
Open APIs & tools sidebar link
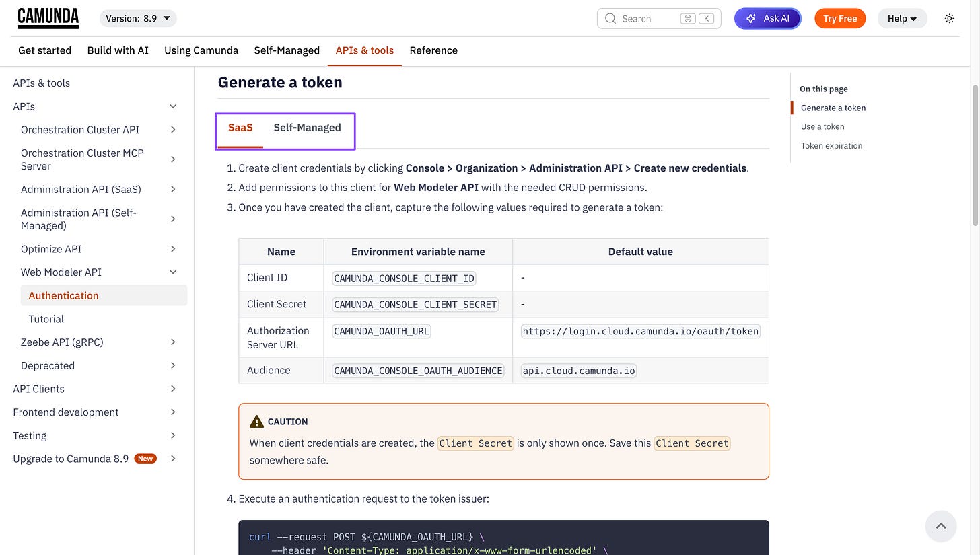(x=42, y=83)
